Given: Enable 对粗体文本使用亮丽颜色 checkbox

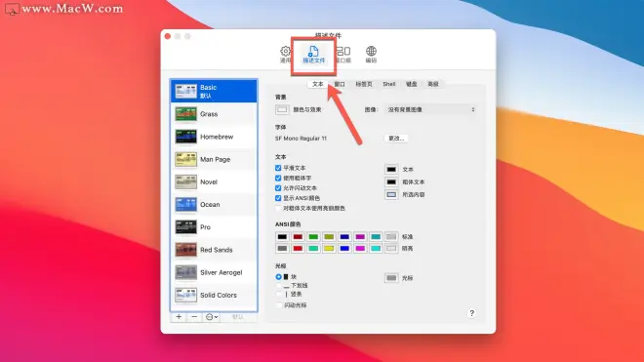Looking at the screenshot, I should (x=278, y=209).
